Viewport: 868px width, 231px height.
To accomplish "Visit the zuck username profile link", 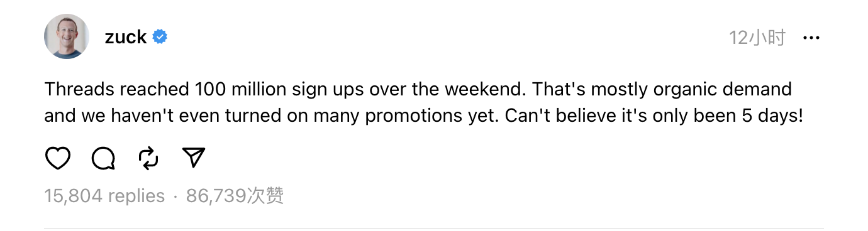I will coord(126,37).
